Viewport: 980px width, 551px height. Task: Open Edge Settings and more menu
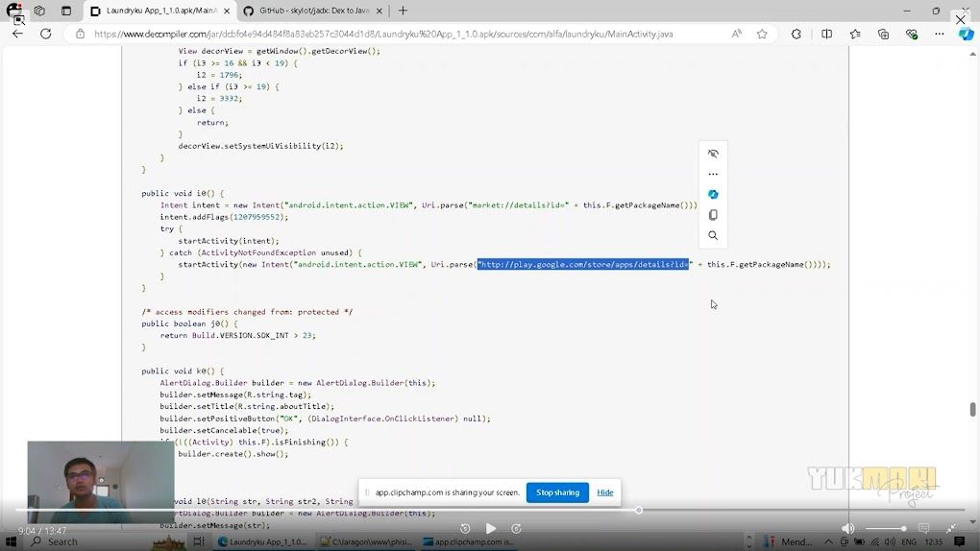pos(940,34)
